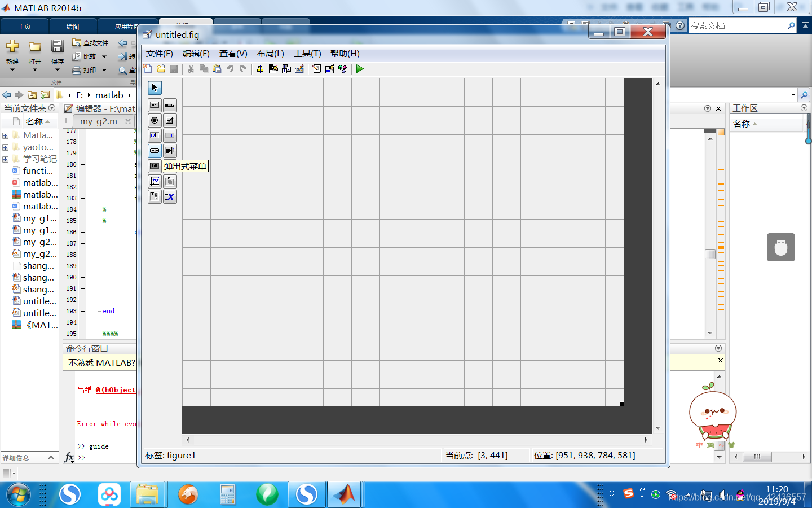812x508 pixels.
Task: Select the edit text tool
Action: coord(154,135)
